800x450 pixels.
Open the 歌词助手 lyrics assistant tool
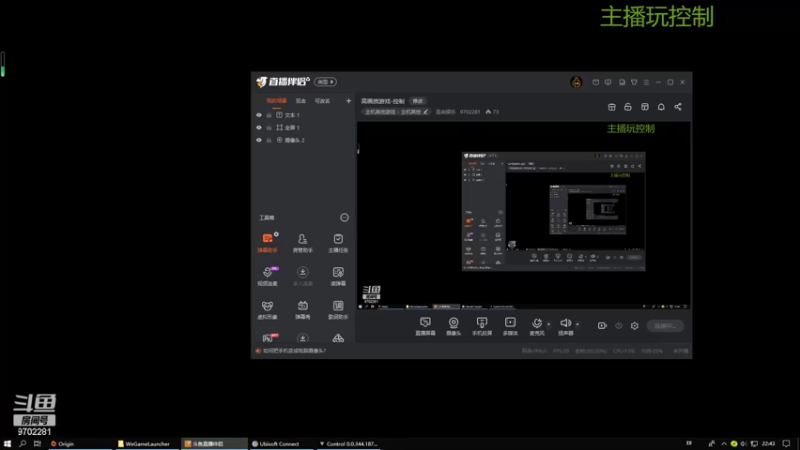[x=338, y=310]
